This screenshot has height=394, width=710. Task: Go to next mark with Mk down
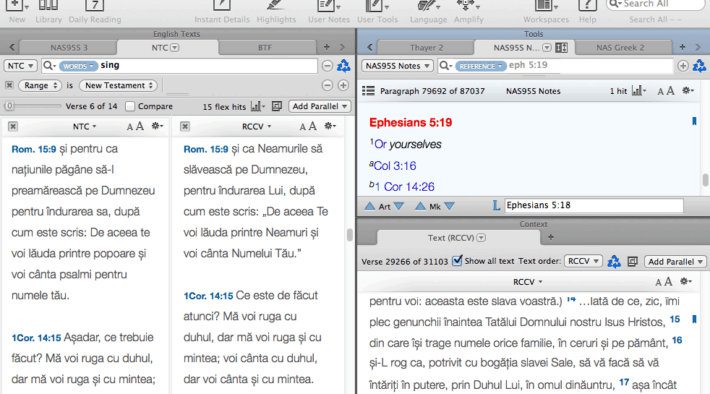449,206
